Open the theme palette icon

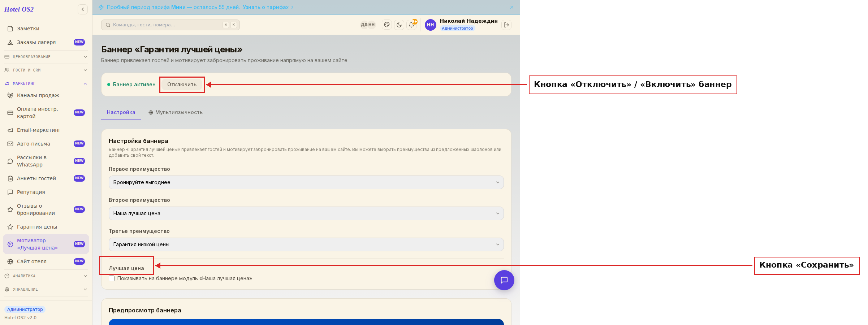coord(387,25)
